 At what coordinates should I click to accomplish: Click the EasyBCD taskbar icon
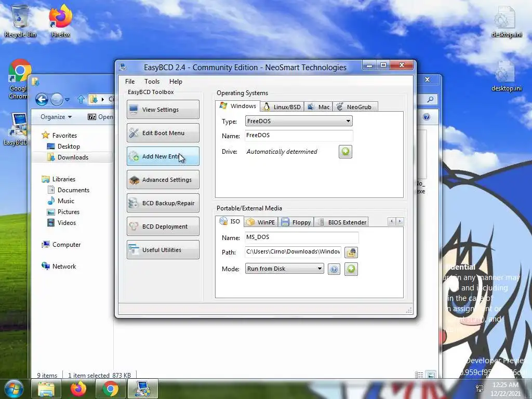pos(143,389)
